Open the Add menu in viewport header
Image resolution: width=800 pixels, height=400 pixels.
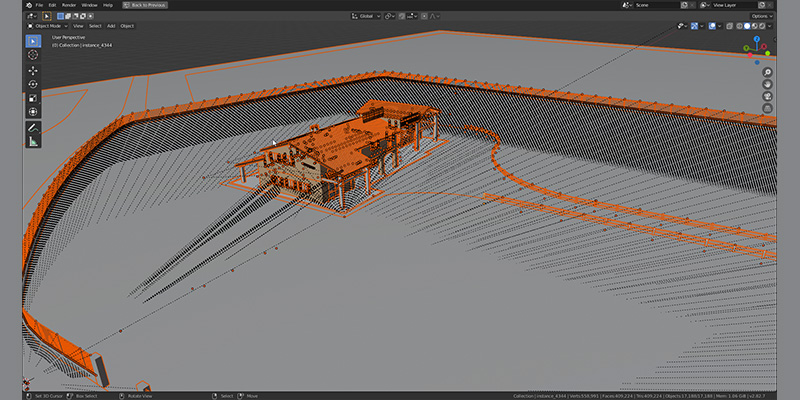(111, 26)
